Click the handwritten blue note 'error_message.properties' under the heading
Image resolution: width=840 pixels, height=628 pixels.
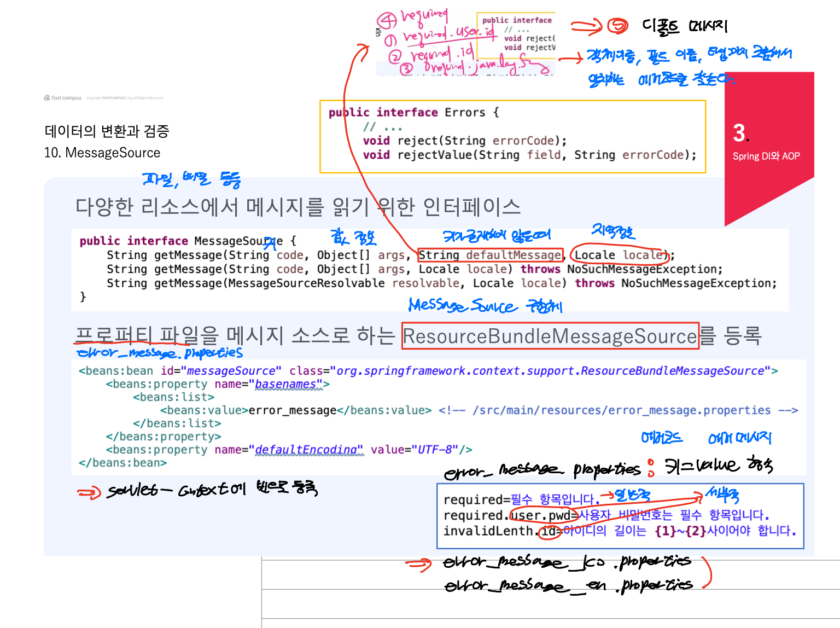[160, 353]
